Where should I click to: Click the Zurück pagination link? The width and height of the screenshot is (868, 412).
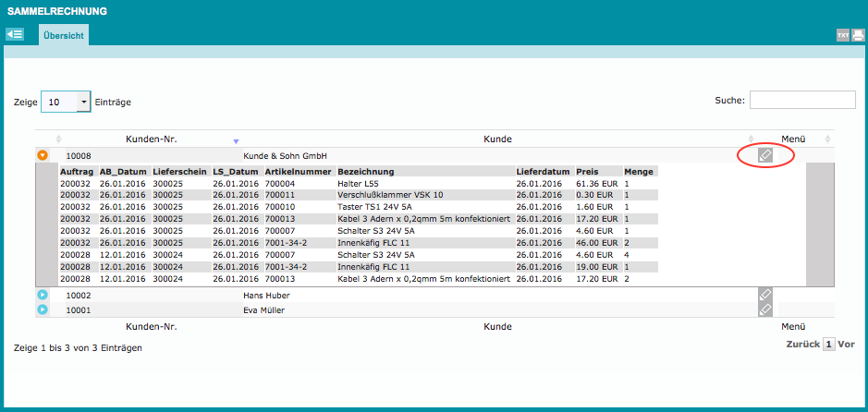click(x=802, y=344)
